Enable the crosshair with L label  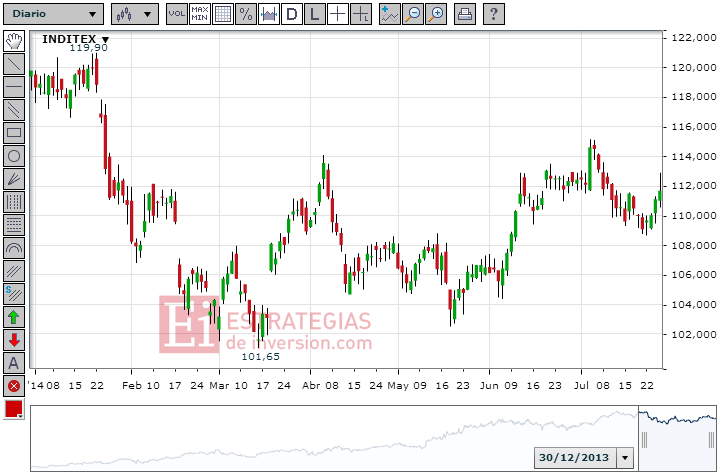coord(361,14)
